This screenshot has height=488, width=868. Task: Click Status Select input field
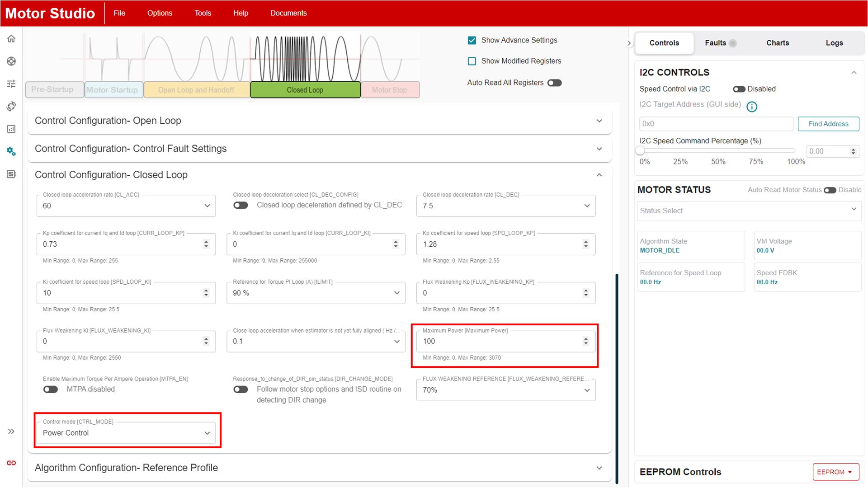click(x=747, y=210)
